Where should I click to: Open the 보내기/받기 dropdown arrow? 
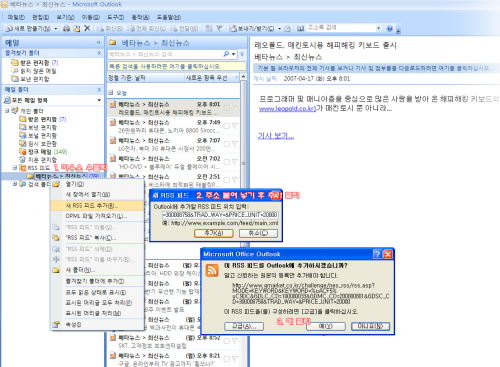(x=280, y=29)
